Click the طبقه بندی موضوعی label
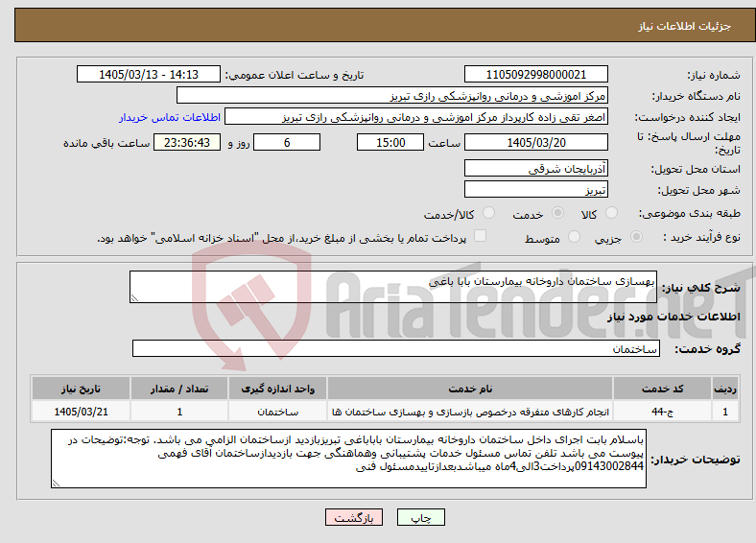This screenshot has height=543, width=756. coord(690,213)
